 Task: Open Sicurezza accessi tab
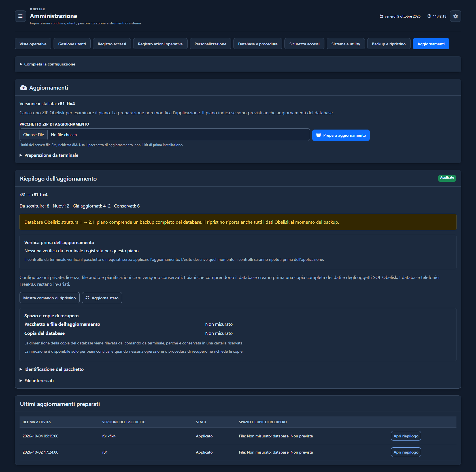[x=304, y=44]
